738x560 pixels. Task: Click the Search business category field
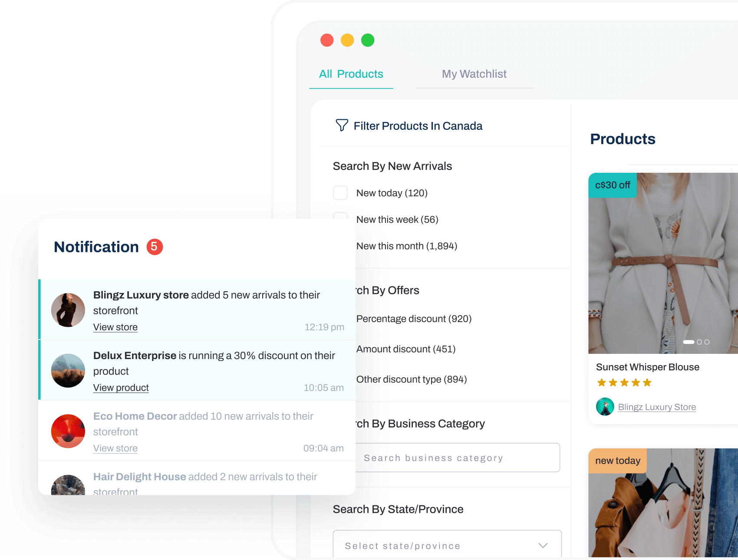pyautogui.click(x=458, y=458)
